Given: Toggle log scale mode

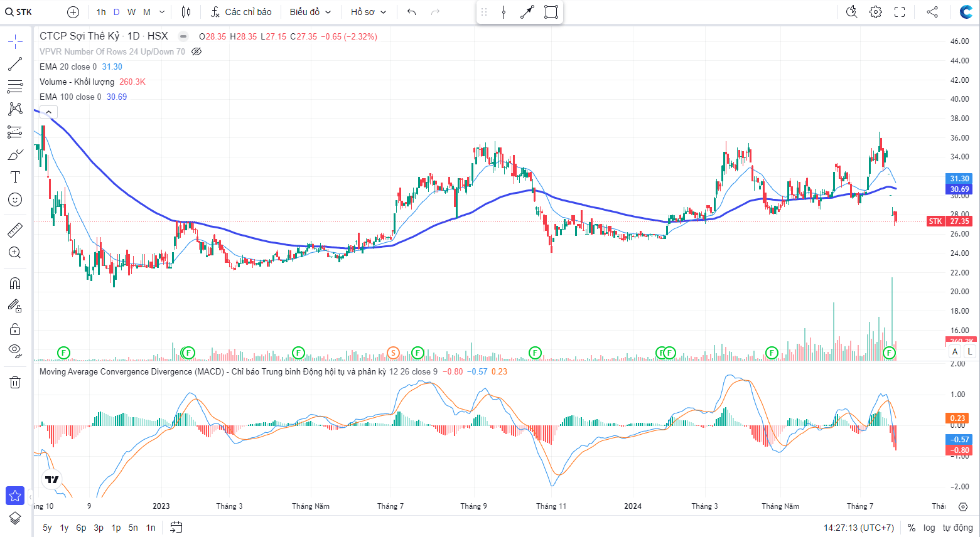Looking at the screenshot, I should click(x=929, y=528).
